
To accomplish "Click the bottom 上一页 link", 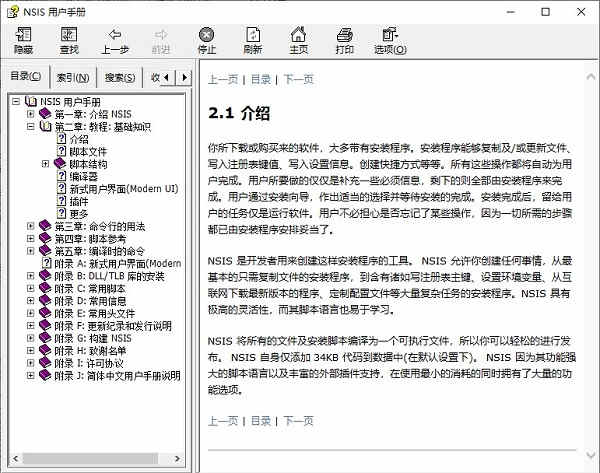I will pyautogui.click(x=223, y=421).
